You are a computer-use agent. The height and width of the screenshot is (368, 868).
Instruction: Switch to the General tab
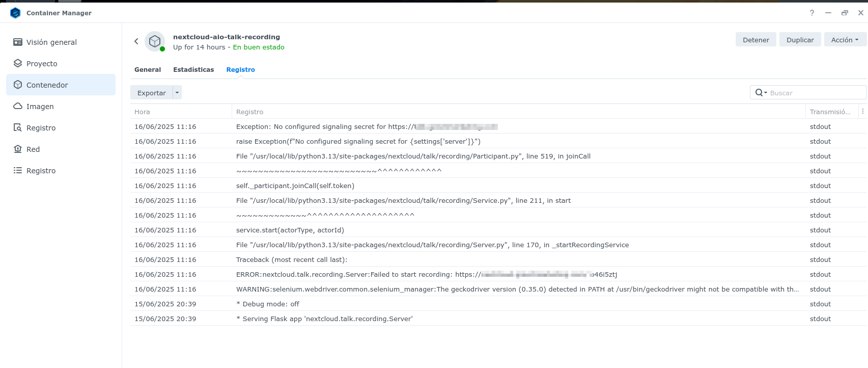pyautogui.click(x=148, y=70)
